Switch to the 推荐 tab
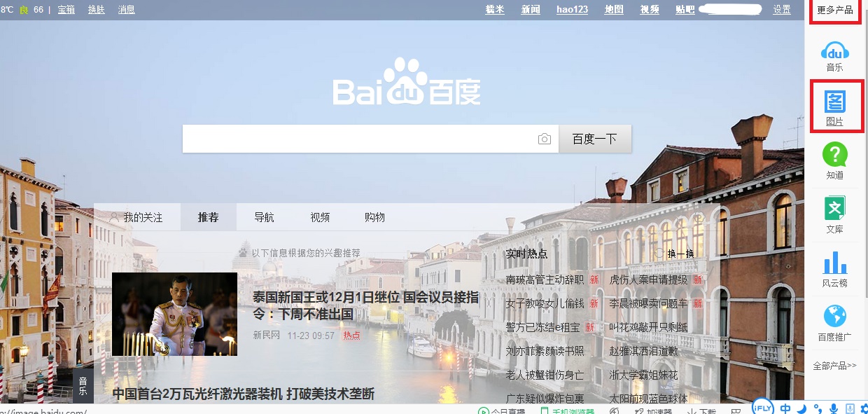 point(208,217)
